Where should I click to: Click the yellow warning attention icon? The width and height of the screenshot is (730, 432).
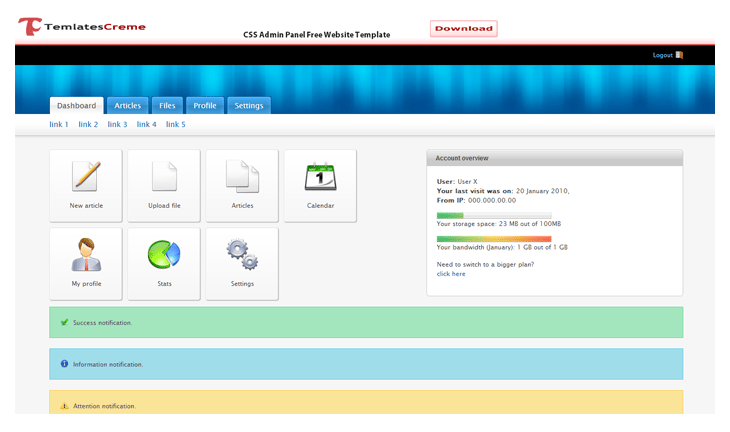(x=64, y=406)
